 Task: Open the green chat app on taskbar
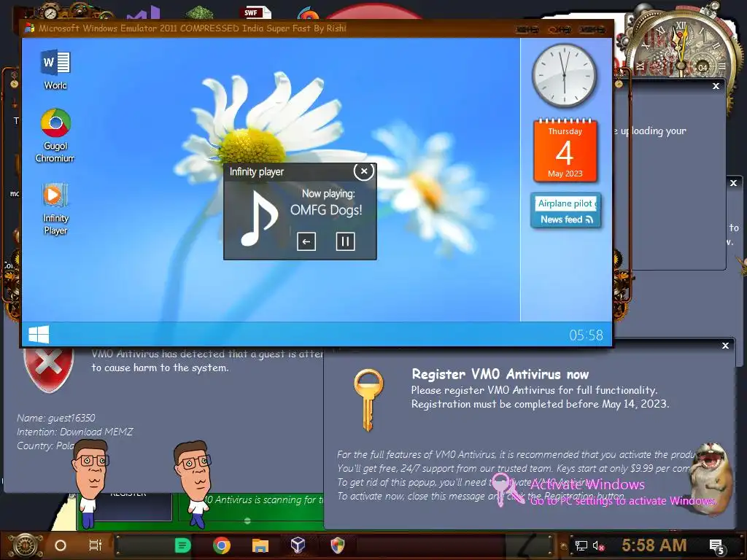point(182,545)
